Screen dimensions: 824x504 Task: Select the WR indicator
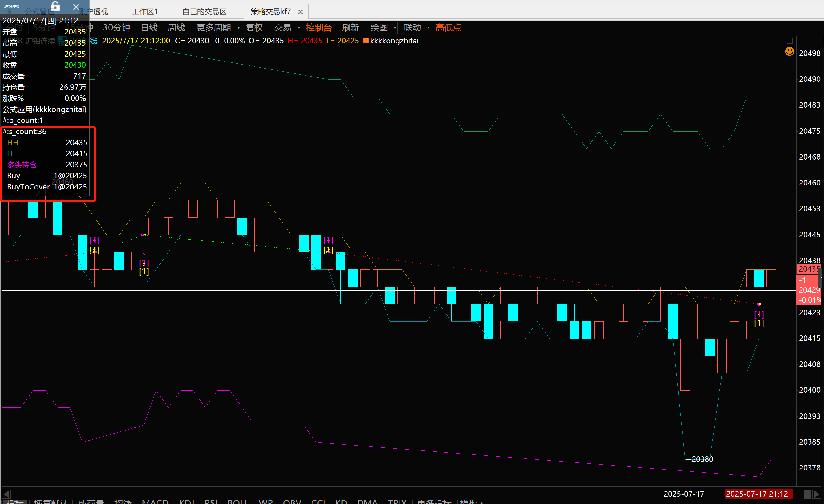point(265,501)
